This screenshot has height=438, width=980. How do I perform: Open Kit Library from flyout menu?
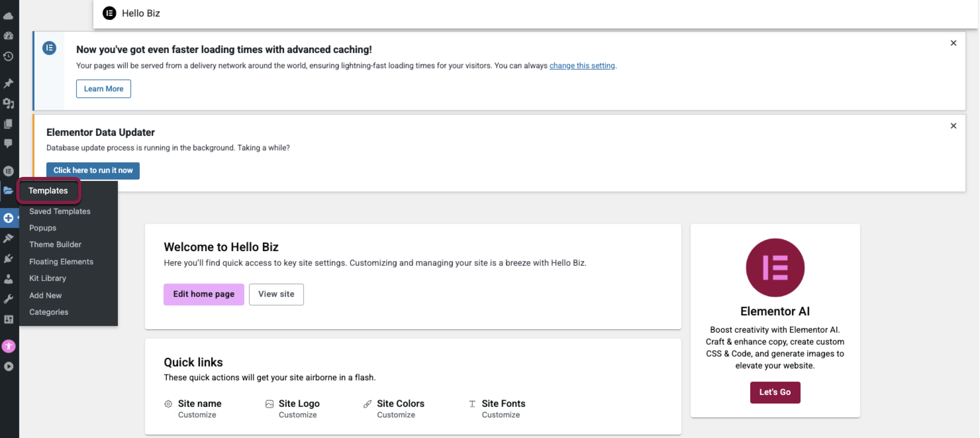coord(48,278)
